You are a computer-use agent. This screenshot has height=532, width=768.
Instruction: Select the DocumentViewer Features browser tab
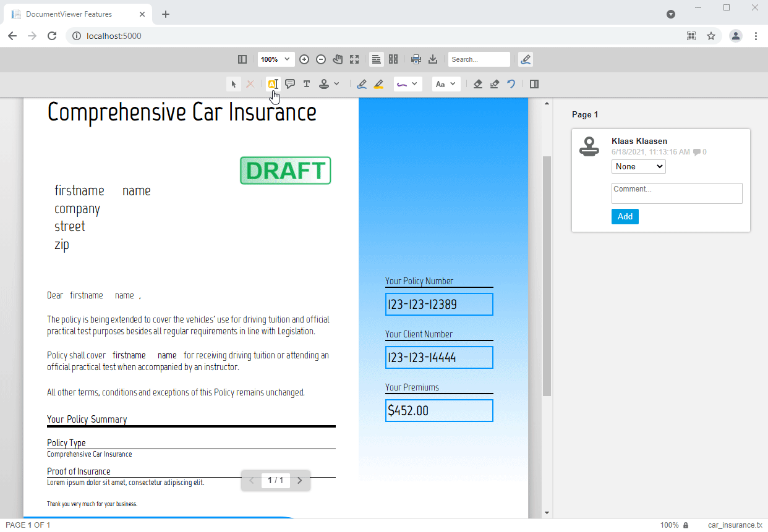(77, 14)
